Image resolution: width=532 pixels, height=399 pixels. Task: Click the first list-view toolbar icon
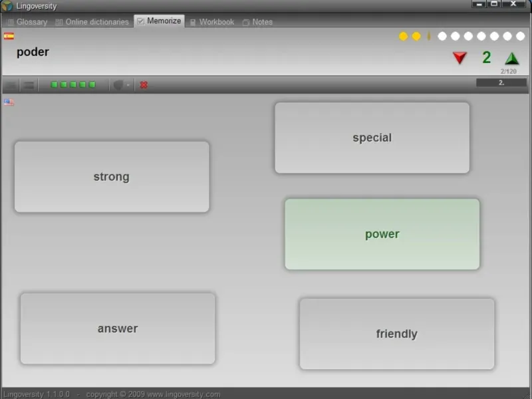[x=11, y=85]
